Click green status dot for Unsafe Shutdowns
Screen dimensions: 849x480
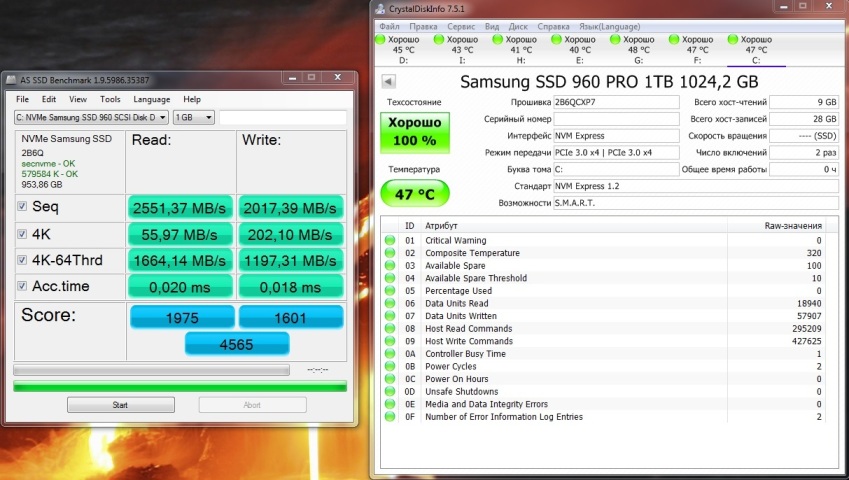(x=390, y=391)
